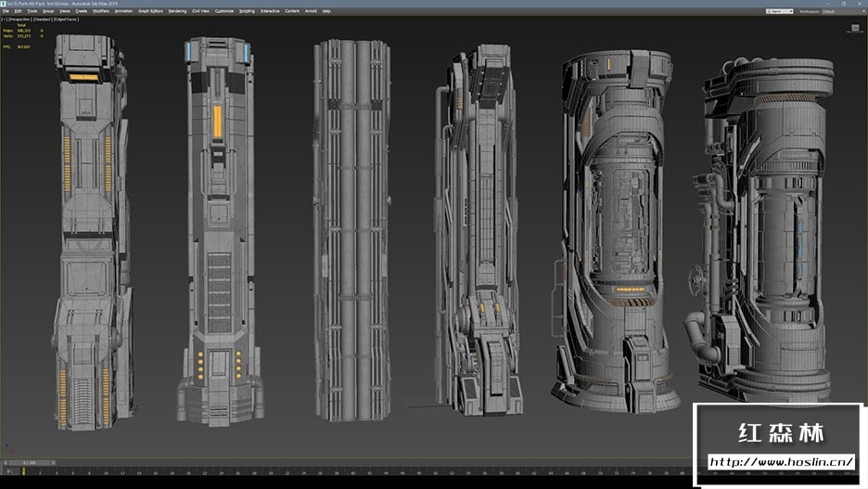Open the [Standard] shading quality menu
868x489 pixels.
43,19
